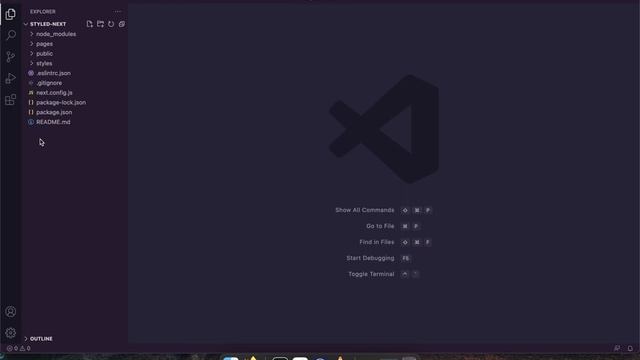The image size is (640, 360).
Task: Open the Run and Debug view
Action: 11,78
